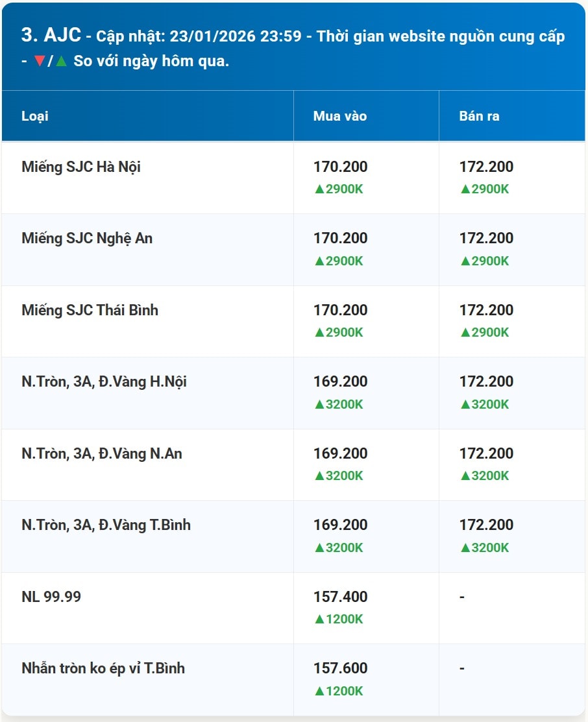The image size is (588, 722).
Task: Click the 169.200 buy price for Đ.Vàng N.An
Action: (x=341, y=453)
